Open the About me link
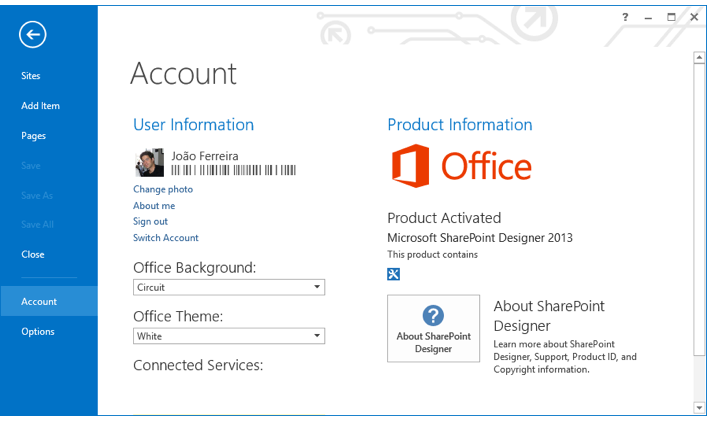707x422 pixels. pos(154,206)
